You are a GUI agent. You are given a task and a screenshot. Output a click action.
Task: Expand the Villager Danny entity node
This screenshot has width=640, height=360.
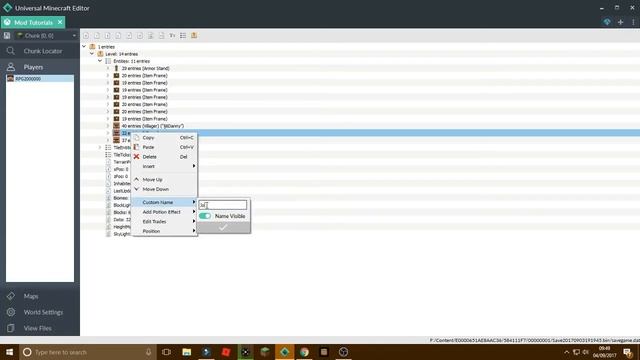click(x=108, y=126)
